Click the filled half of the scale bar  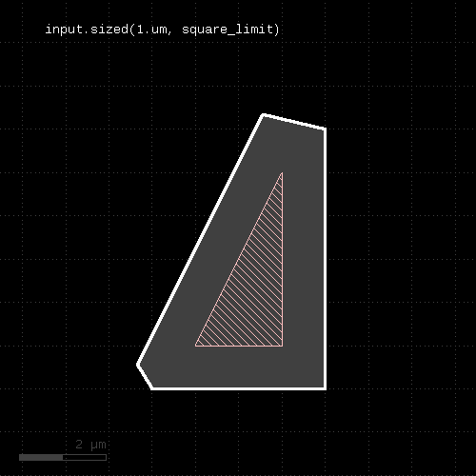point(41,457)
